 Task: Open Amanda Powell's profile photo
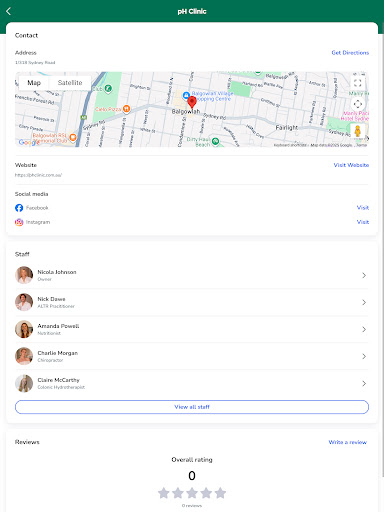point(24,329)
